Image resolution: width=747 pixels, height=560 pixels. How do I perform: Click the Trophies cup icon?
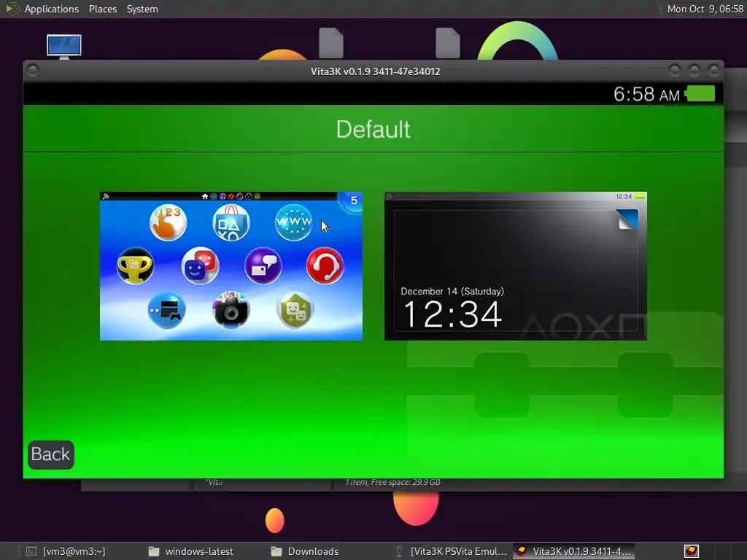(135, 265)
